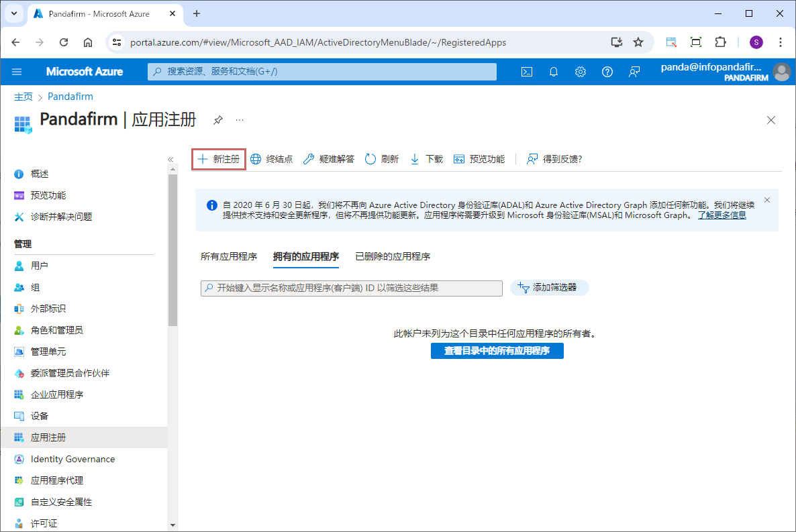This screenshot has height=532, width=796.
Task: Switch to 已删除的应用程序 tab
Action: [x=393, y=256]
